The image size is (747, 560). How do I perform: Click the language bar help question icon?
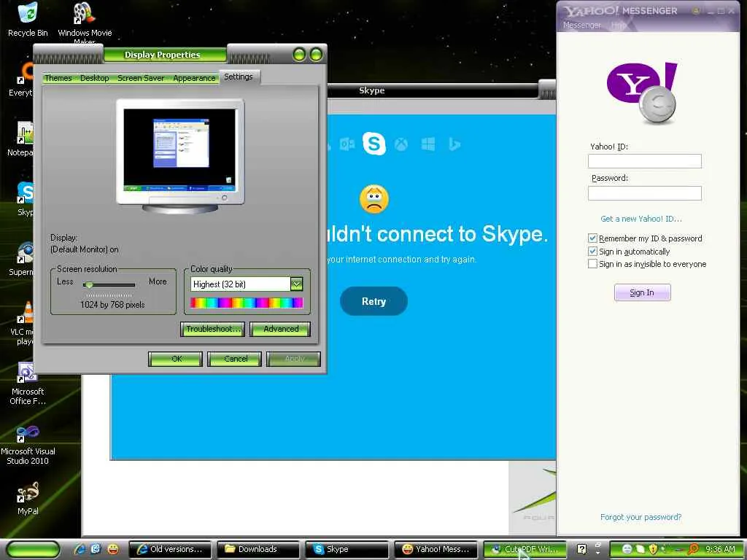tap(581, 549)
